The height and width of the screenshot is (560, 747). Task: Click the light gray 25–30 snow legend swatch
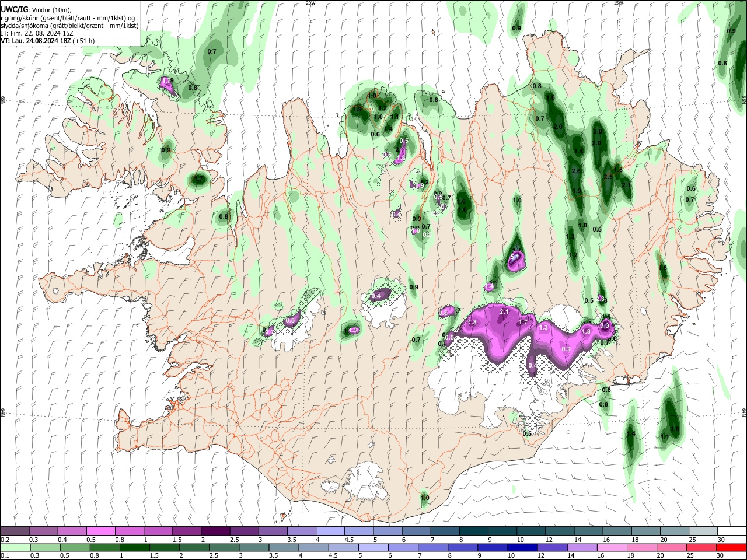(704, 531)
